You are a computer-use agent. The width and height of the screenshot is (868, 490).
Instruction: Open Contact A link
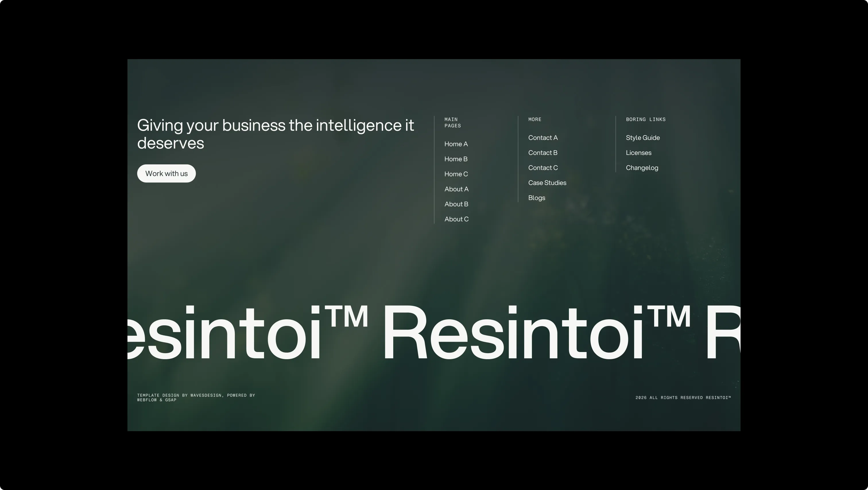tap(543, 138)
